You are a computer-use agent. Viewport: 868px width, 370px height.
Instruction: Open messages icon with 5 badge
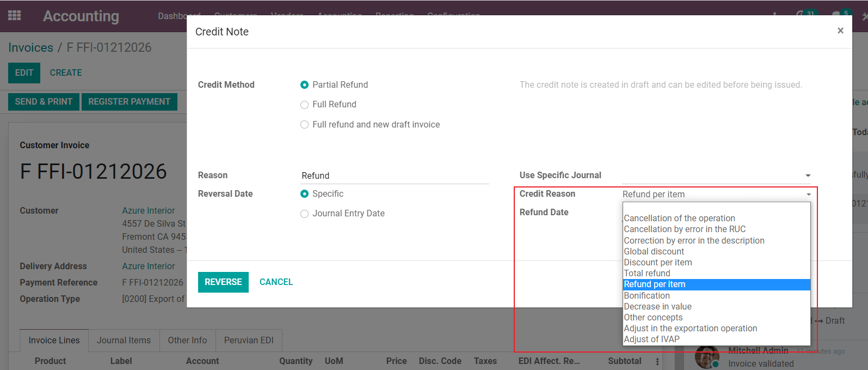click(x=837, y=15)
